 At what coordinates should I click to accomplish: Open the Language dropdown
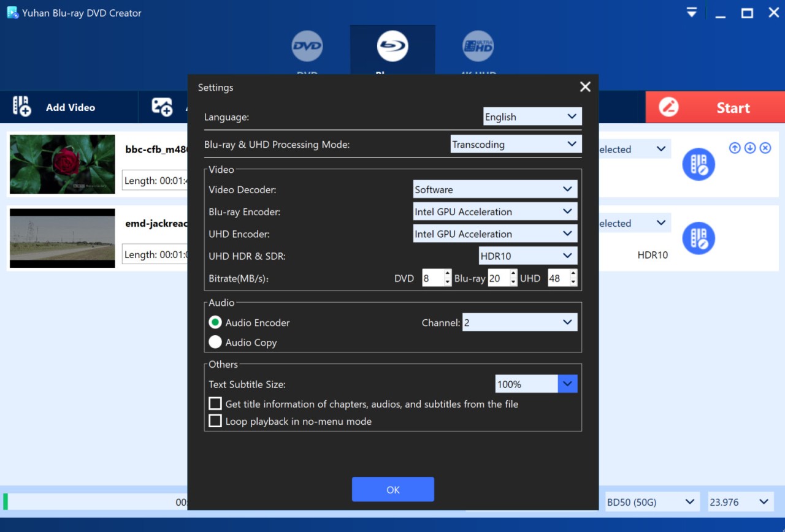tap(532, 116)
